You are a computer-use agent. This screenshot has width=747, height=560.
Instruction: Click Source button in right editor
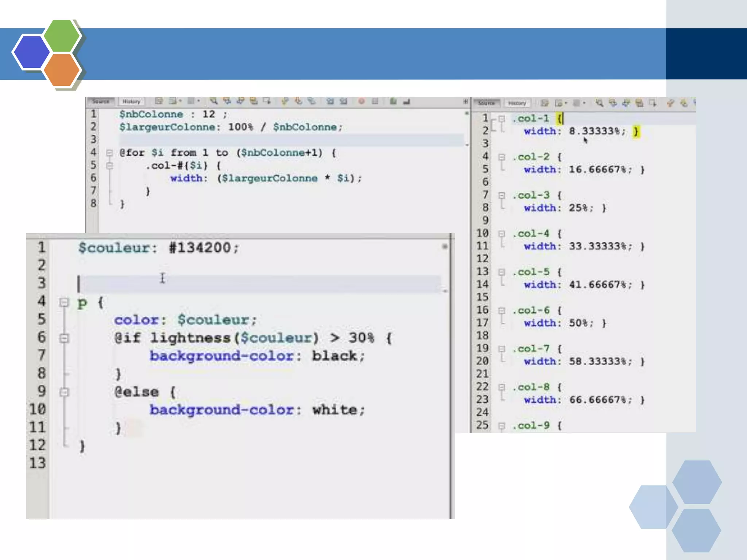pos(486,103)
